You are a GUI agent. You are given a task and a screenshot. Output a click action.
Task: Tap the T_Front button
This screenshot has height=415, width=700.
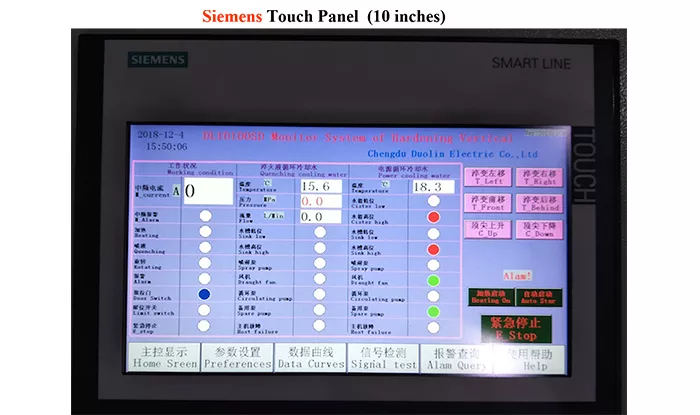tap(488, 203)
